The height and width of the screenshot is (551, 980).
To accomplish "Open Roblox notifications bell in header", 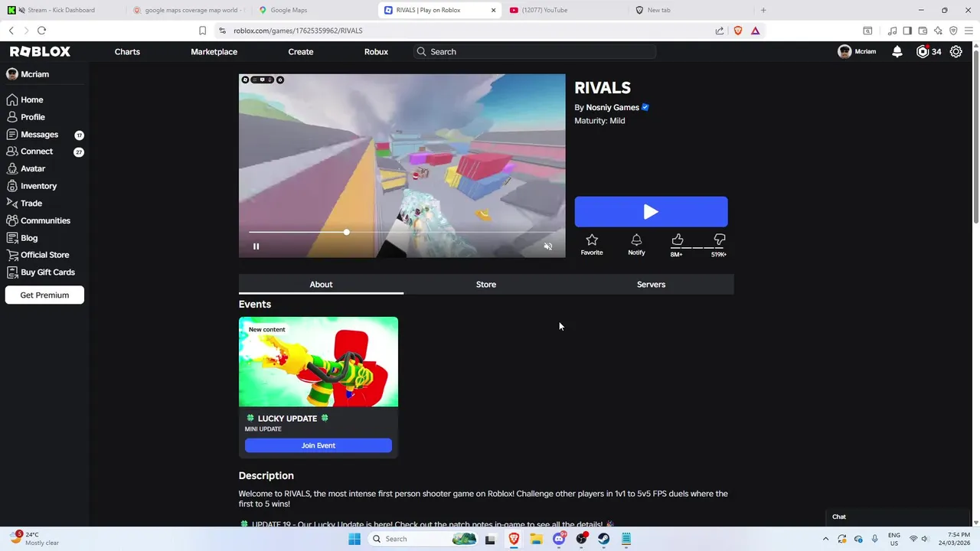I will (897, 51).
